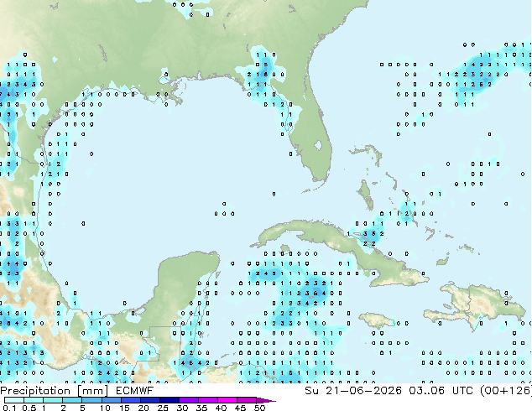The width and height of the screenshot is (532, 411).
Task: Click the 0.5–1 mm legend swatch
Action: pos(34,400)
